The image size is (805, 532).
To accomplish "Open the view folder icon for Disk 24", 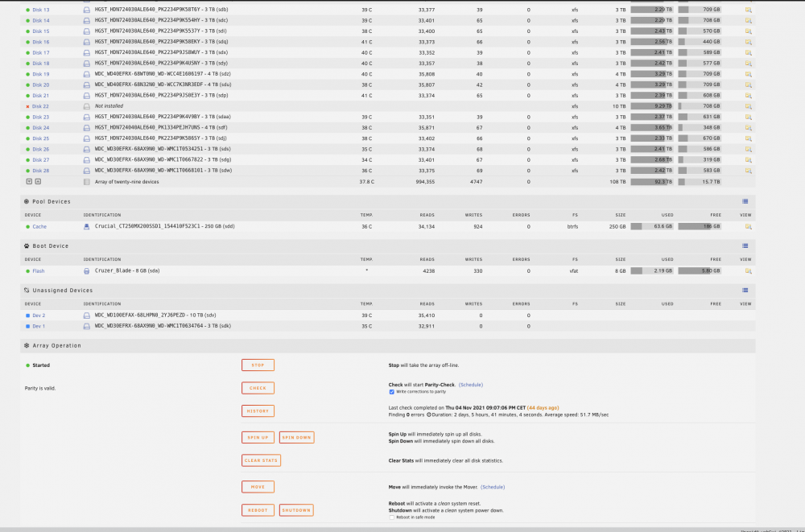I will [x=748, y=128].
